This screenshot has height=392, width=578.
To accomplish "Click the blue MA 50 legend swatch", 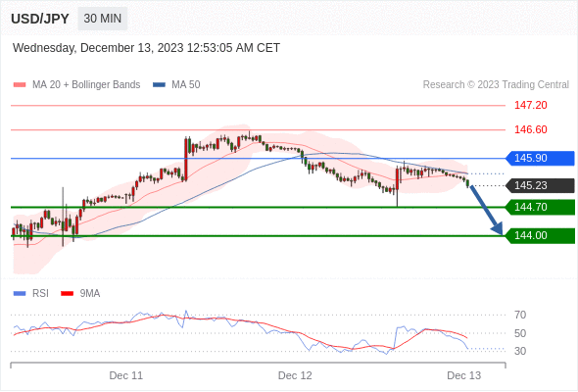I will click(159, 85).
